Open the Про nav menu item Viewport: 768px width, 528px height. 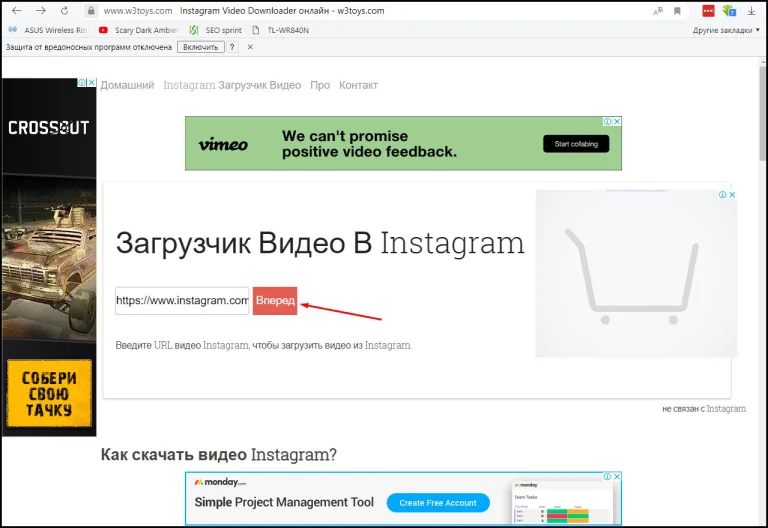click(320, 85)
